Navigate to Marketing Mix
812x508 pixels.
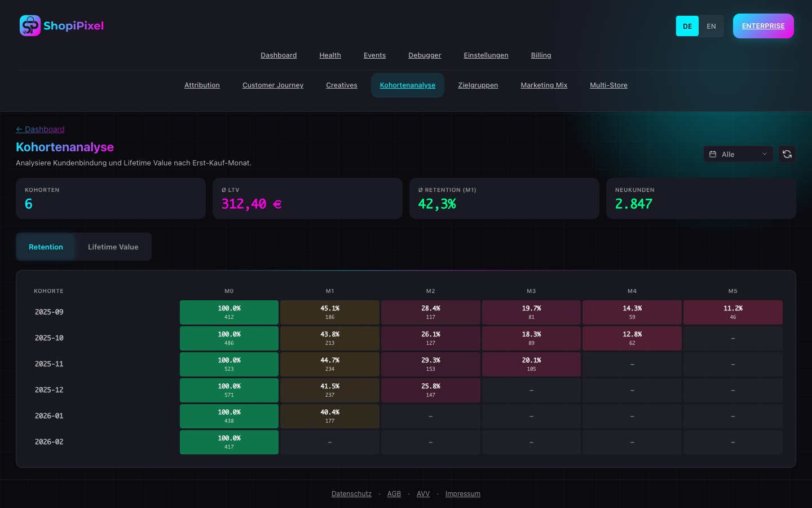click(544, 85)
